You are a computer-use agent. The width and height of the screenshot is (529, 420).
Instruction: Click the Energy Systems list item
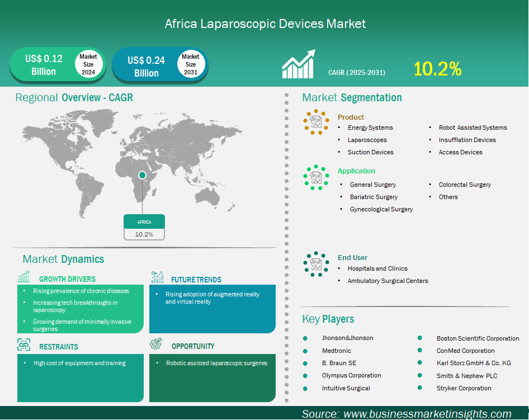point(370,128)
